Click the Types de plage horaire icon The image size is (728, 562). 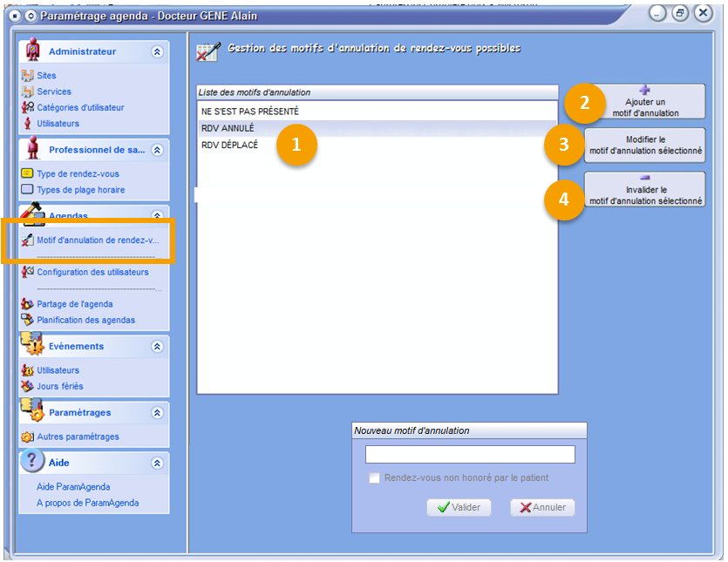[x=27, y=189]
